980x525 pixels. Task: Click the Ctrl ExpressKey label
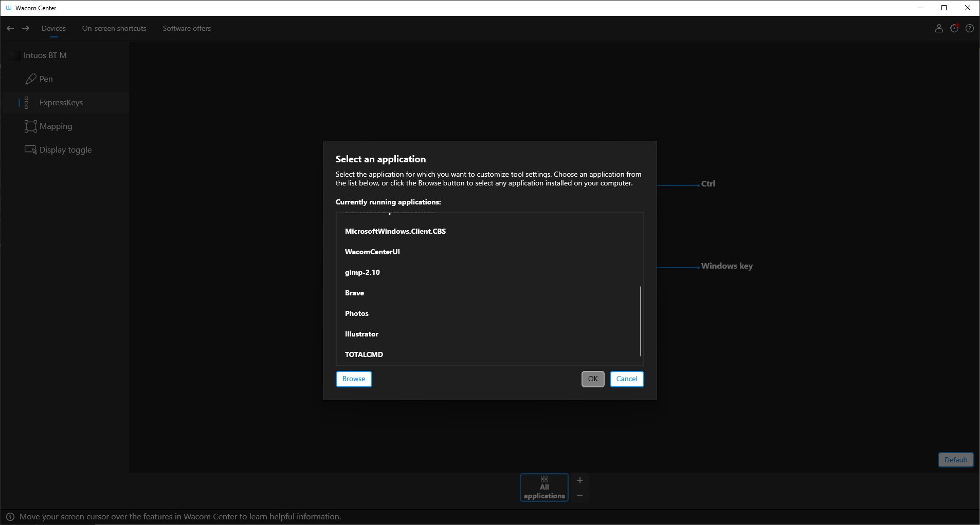[708, 184]
